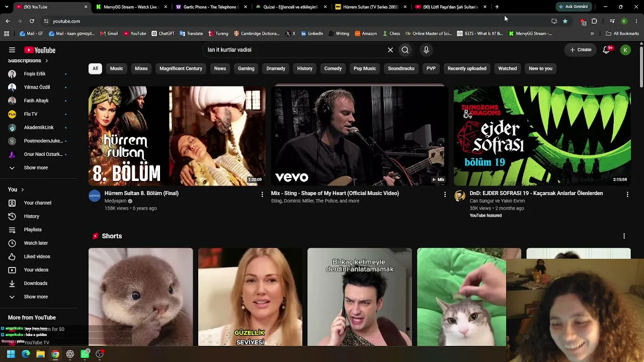Image resolution: width=644 pixels, height=362 pixels.
Task: Expand the You section header
Action: (16, 190)
